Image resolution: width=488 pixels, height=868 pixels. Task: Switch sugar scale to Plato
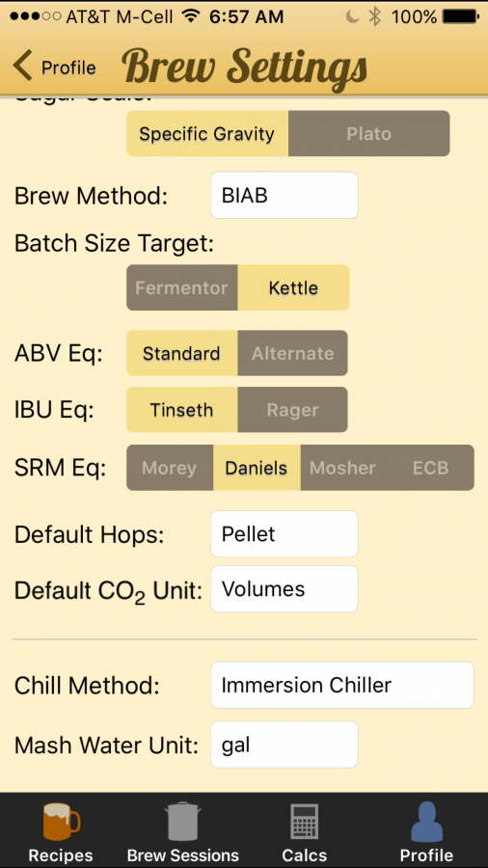coord(369,133)
